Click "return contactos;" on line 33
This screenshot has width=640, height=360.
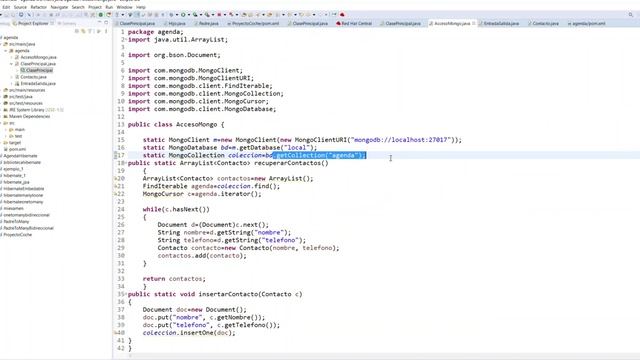tap(174, 279)
